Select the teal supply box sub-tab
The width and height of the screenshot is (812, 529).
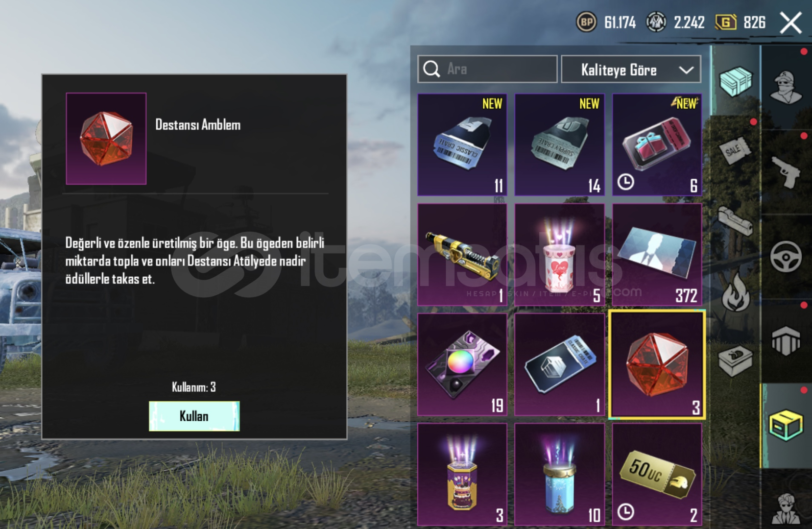[735, 81]
